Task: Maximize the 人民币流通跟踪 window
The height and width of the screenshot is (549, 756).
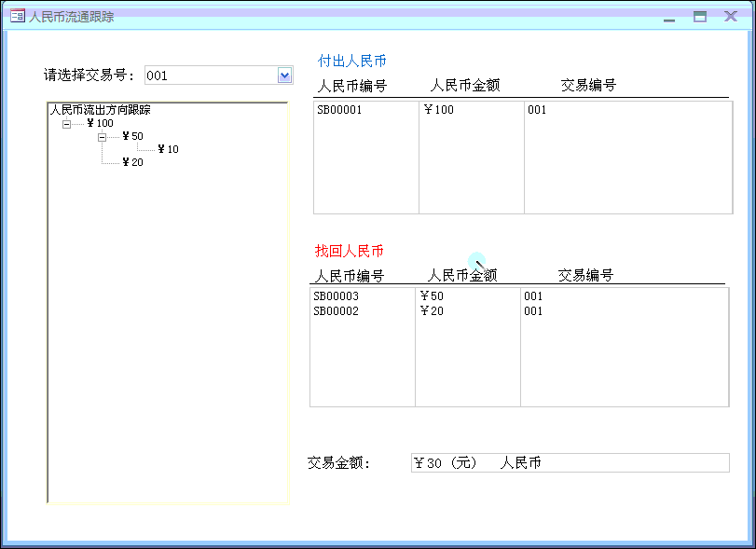Action: pyautogui.click(x=700, y=17)
